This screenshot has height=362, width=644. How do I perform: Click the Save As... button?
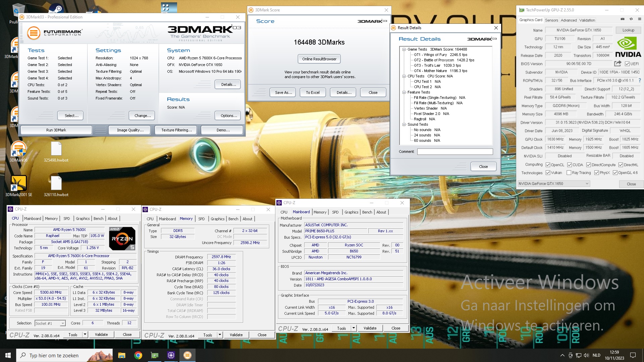click(283, 93)
